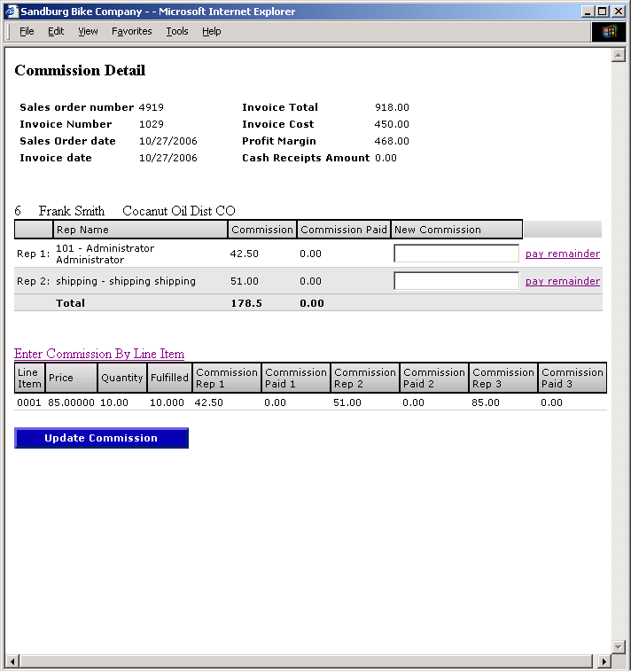The width and height of the screenshot is (631, 672).
Task: Click the Windows logo throbber icon
Action: (609, 31)
